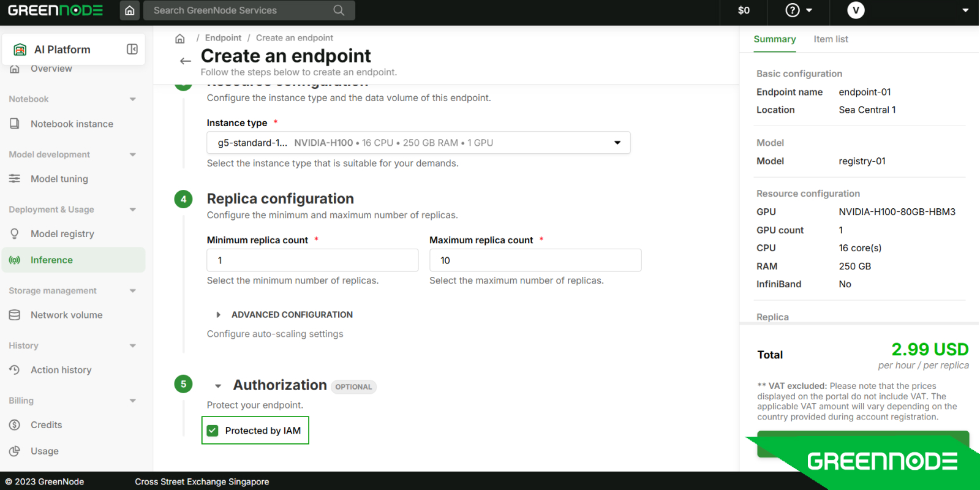Open Notebook instance page

click(x=72, y=124)
